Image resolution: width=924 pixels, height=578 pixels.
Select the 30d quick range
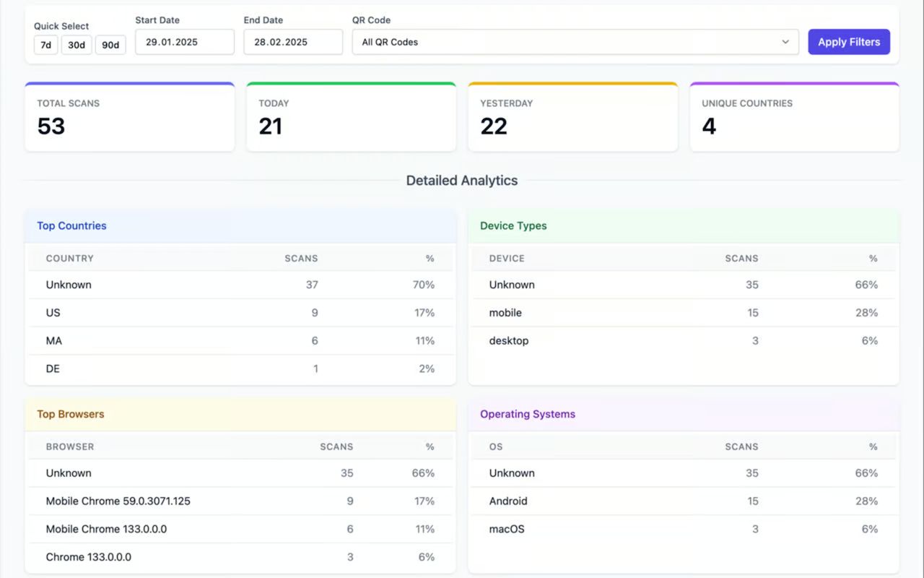76,45
